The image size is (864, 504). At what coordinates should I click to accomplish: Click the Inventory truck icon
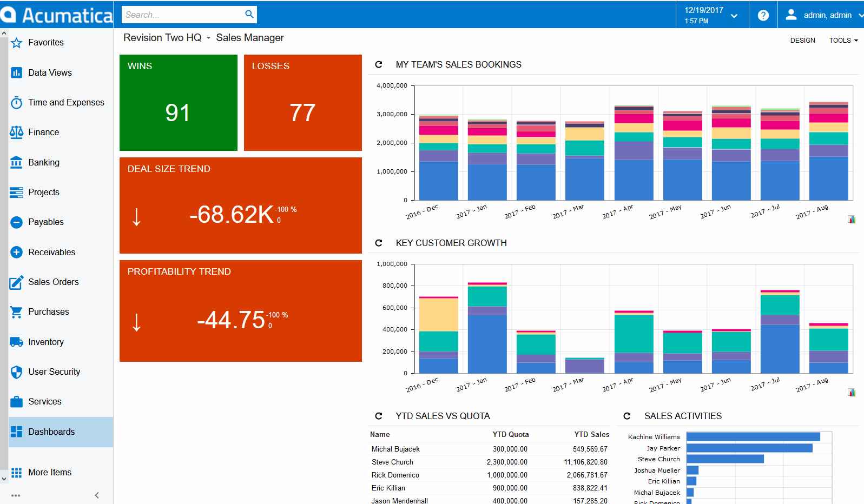(x=17, y=342)
